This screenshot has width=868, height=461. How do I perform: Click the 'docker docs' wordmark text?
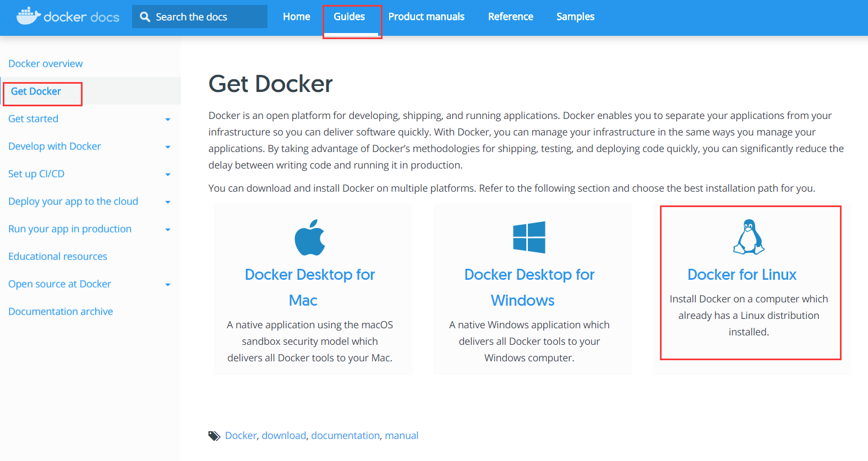(x=81, y=17)
